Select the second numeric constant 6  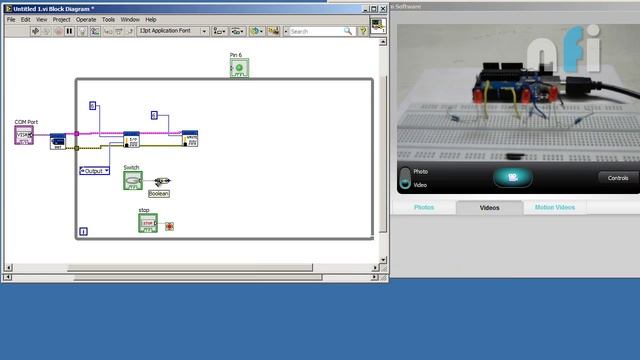tap(154, 116)
